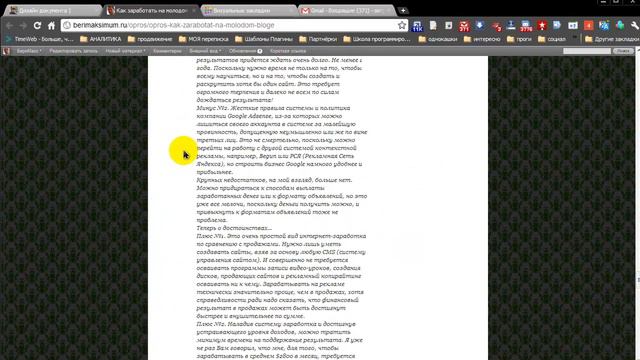Click the red star extension icon
Viewport: 640px width, 360px height.
pos(542,26)
